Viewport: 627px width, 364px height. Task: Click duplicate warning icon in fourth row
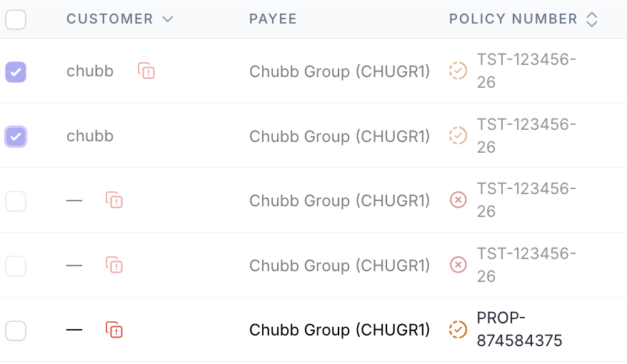point(114,265)
